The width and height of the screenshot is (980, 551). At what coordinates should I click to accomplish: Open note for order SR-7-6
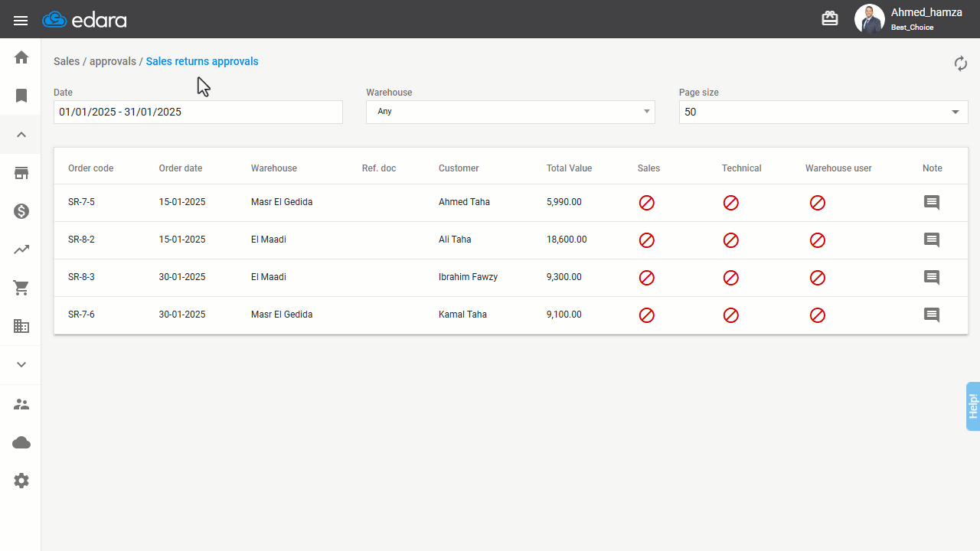click(932, 315)
